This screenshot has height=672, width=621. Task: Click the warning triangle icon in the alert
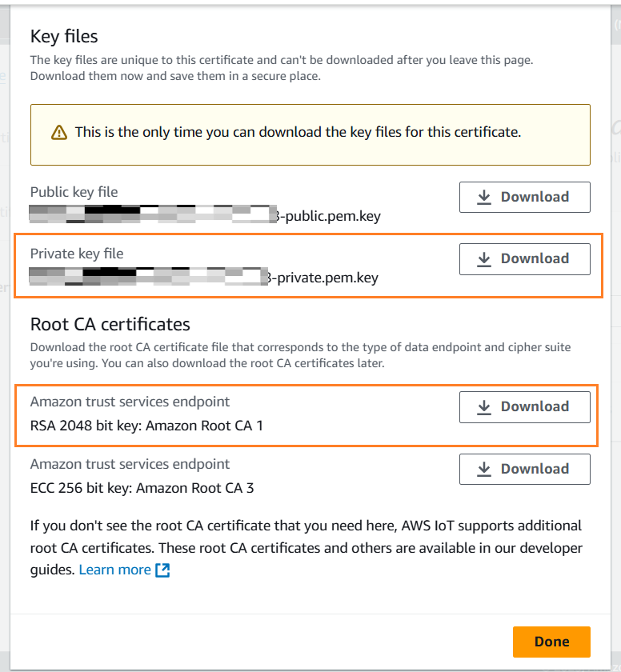coord(59,133)
